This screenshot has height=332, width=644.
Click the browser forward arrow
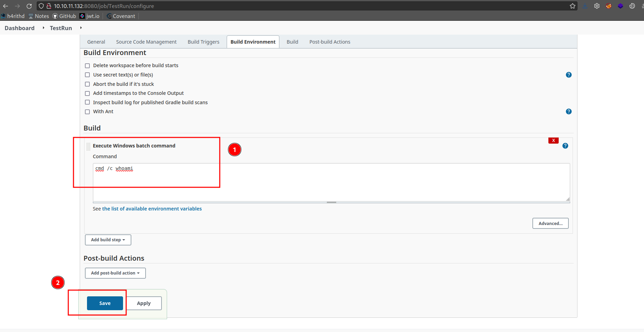click(x=17, y=6)
